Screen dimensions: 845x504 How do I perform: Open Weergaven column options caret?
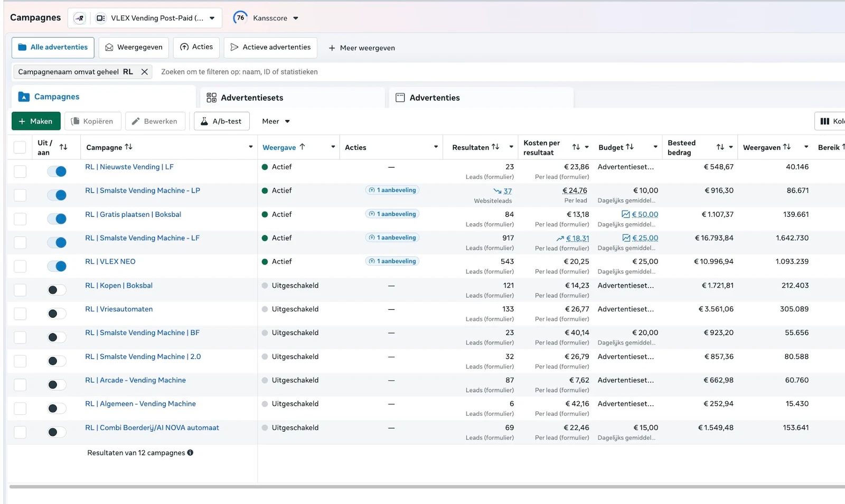pos(806,147)
